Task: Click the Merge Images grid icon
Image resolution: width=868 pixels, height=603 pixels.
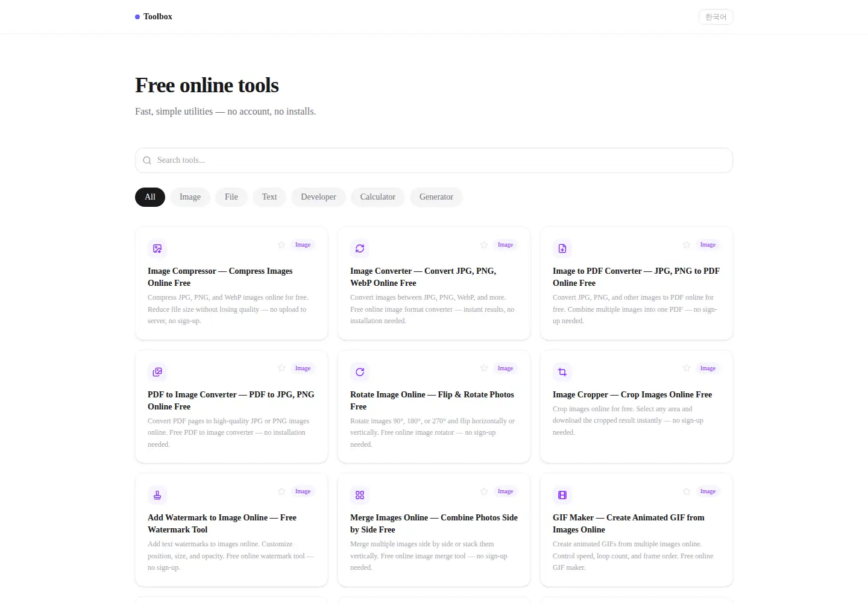Action: tap(360, 495)
